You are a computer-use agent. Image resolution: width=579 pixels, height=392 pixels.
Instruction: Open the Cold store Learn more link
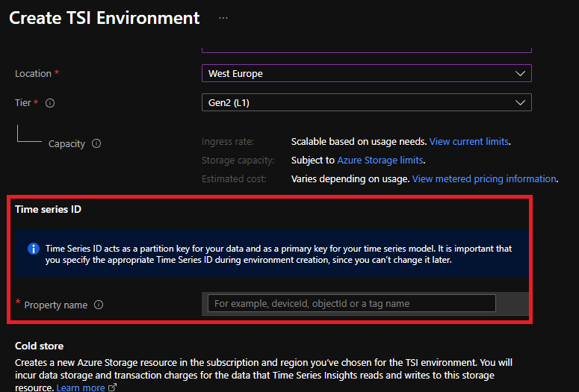click(x=81, y=388)
